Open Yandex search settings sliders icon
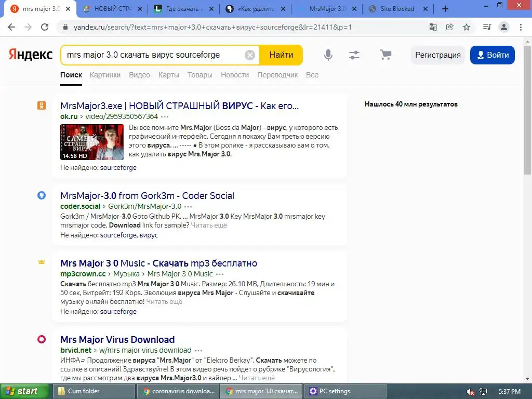Image resolution: width=532 pixels, height=399 pixels. point(354,55)
